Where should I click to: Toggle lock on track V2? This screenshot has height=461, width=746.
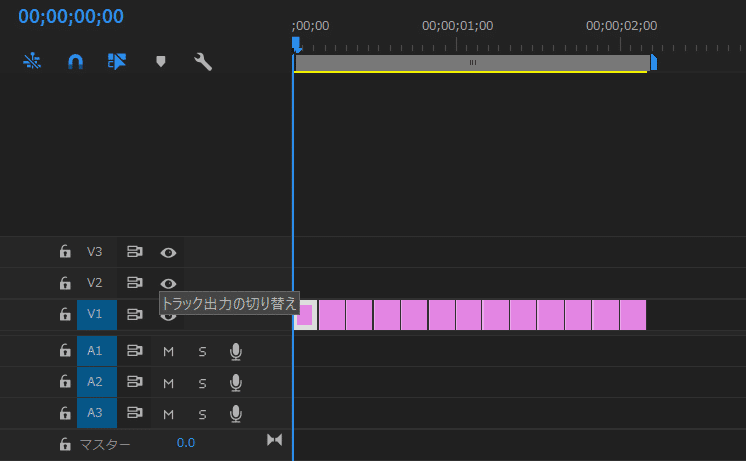(x=65, y=283)
